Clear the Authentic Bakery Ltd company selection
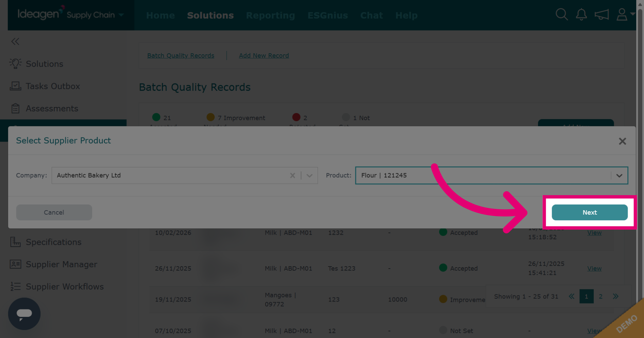The image size is (644, 338). coord(292,175)
